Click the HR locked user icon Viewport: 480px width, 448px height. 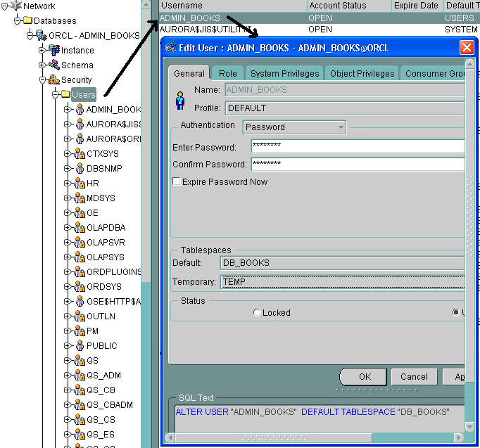(x=80, y=183)
